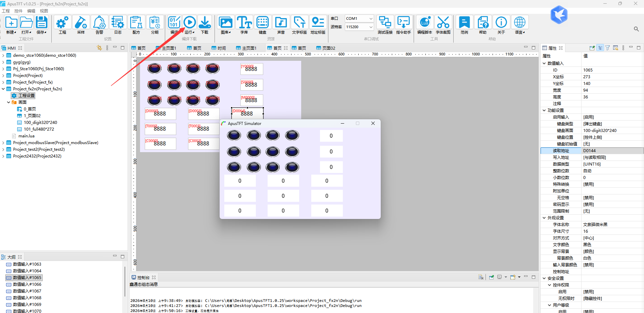Screen dimensions: 644x313
Task: Open the 键盘 keyboard resource
Action: (263, 25)
